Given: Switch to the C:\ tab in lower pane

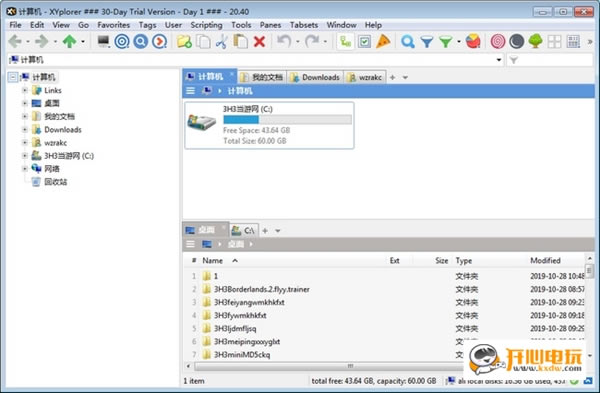Looking at the screenshot, I should point(244,230).
